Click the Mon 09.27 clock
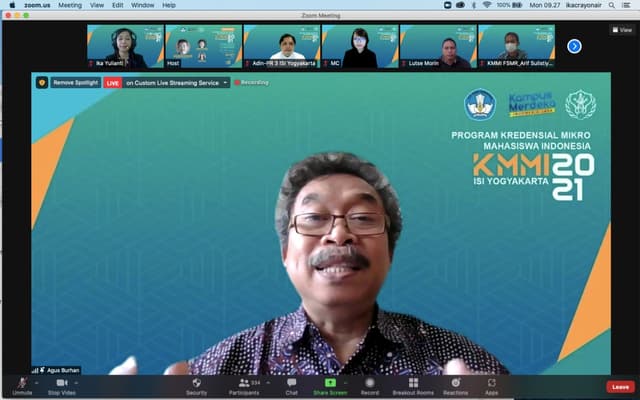The image size is (640, 400). click(x=544, y=5)
